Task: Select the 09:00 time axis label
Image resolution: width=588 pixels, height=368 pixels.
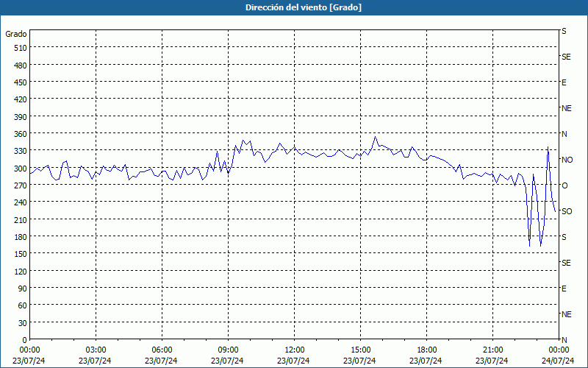Action: click(228, 350)
